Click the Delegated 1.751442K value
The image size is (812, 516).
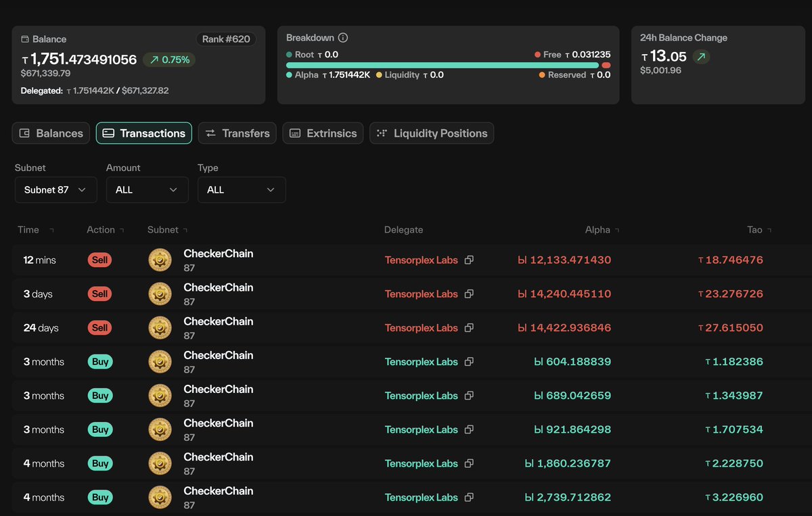coord(91,91)
